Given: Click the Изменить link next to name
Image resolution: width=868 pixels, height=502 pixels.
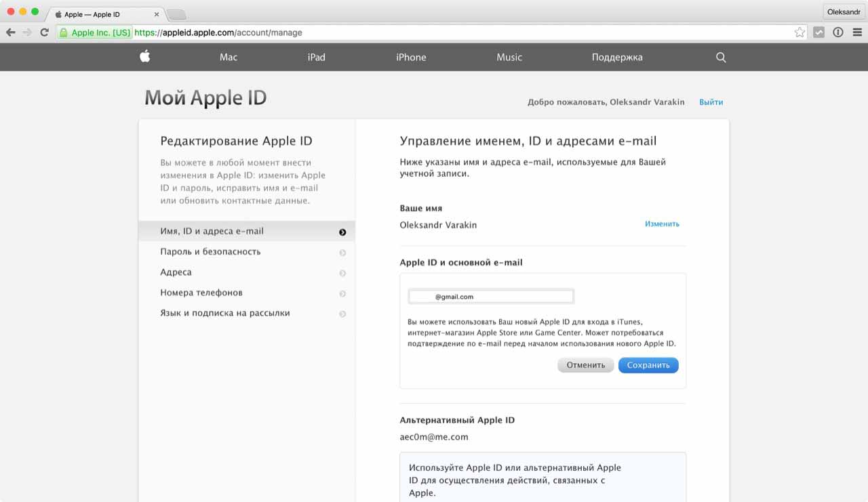Looking at the screenshot, I should pos(662,224).
